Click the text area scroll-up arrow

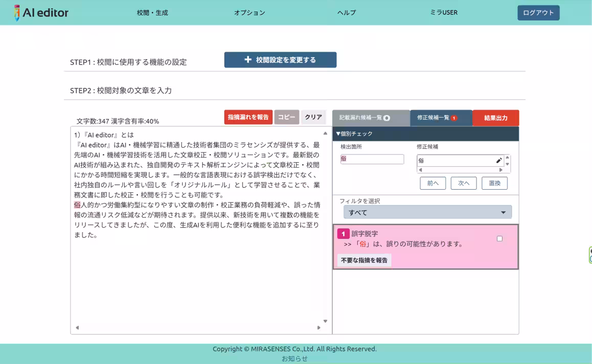pos(325,133)
